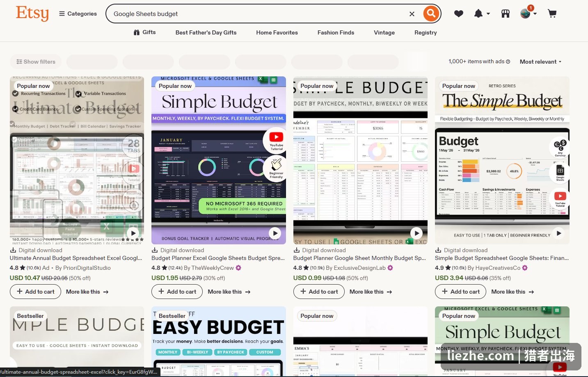Go to Best Father's Day Gifts
588x377 pixels.
[206, 32]
